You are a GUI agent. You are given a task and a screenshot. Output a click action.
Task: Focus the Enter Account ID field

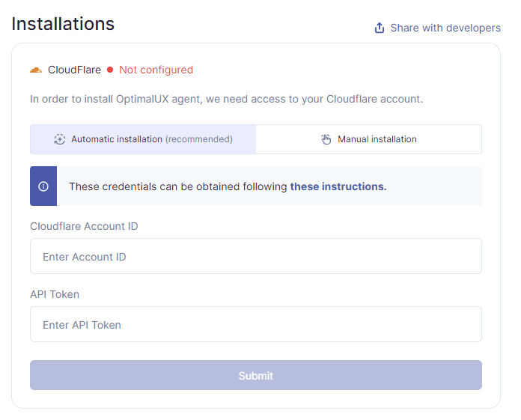click(256, 256)
